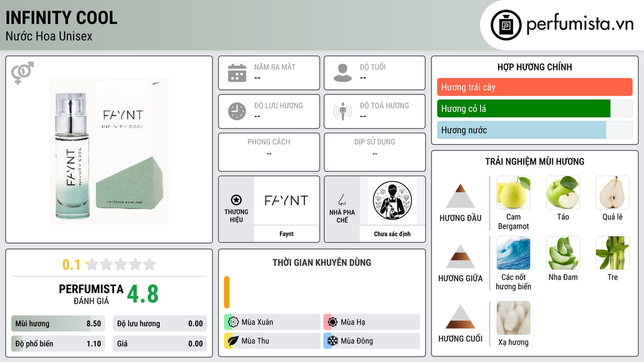Click the calendar icon for Năm ra mắt
Screen dimensions: 644x362
[x=237, y=73]
